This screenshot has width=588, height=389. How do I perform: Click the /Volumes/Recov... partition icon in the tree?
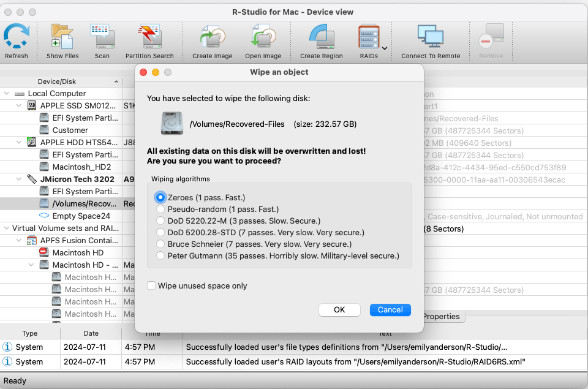(x=44, y=203)
